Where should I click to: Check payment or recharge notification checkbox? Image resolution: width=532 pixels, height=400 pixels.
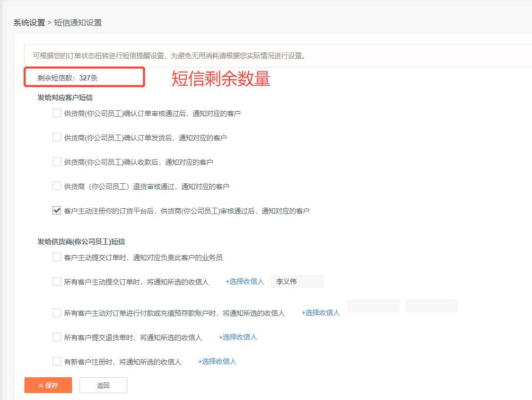[57, 313]
